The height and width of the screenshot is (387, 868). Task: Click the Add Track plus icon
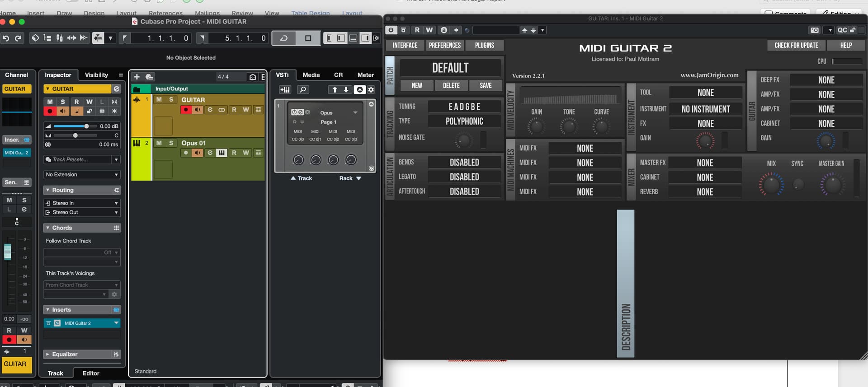(x=137, y=77)
